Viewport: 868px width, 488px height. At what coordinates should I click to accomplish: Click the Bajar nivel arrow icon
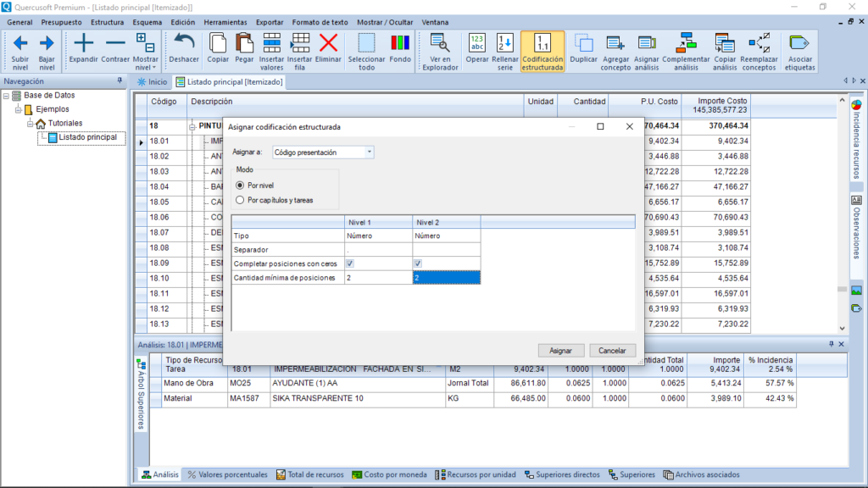point(47,43)
